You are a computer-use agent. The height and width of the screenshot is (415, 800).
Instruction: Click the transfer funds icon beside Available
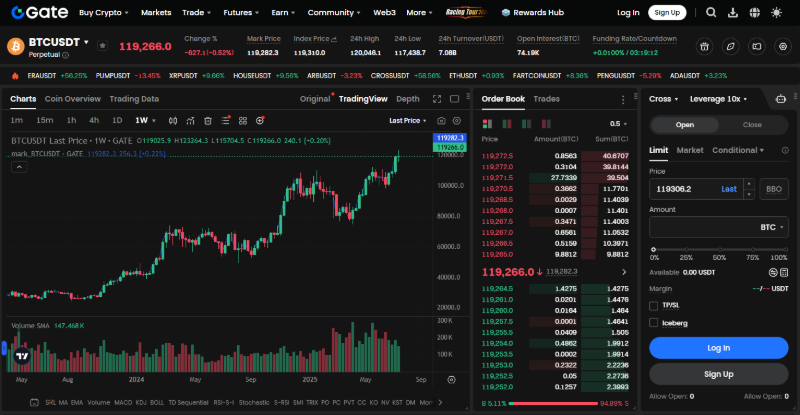coord(773,273)
